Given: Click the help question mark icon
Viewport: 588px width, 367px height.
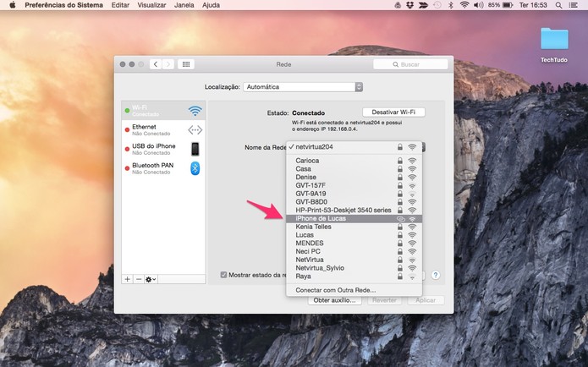Looking at the screenshot, I should tap(436, 275).
